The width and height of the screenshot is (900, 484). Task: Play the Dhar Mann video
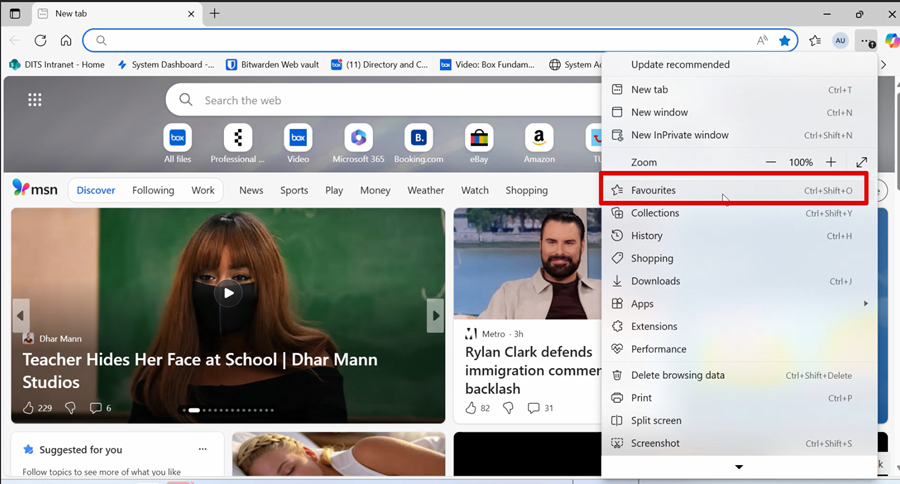tap(229, 293)
